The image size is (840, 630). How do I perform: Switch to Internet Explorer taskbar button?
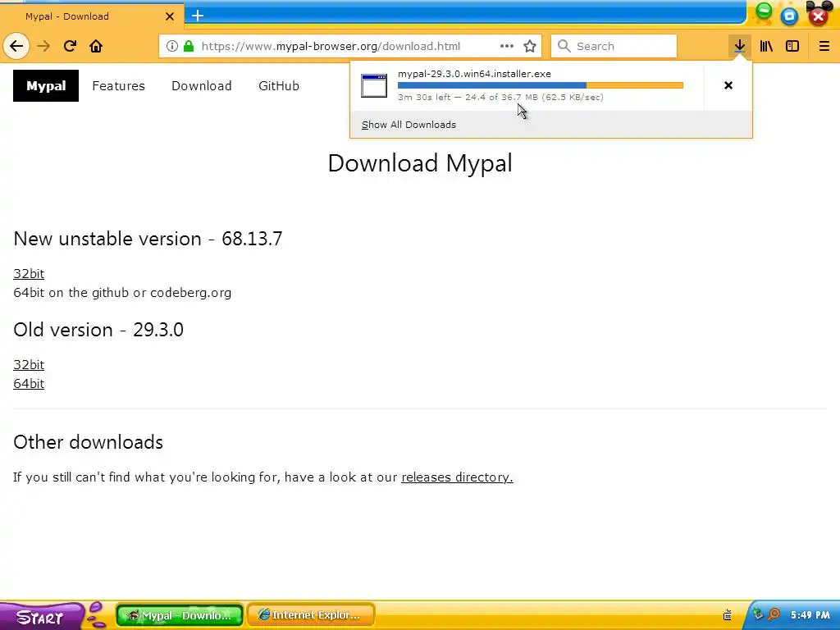311,615
